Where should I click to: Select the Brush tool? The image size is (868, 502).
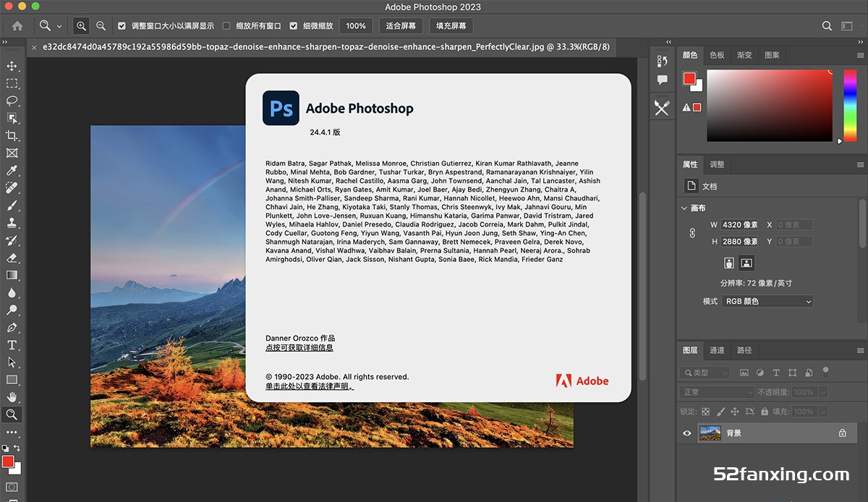[x=12, y=205]
